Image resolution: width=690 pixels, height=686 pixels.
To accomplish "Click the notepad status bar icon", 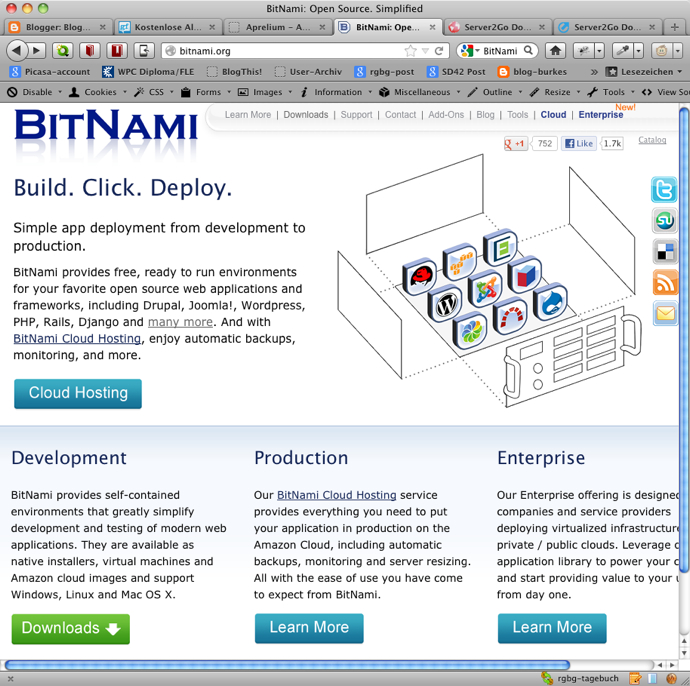I will [x=635, y=679].
